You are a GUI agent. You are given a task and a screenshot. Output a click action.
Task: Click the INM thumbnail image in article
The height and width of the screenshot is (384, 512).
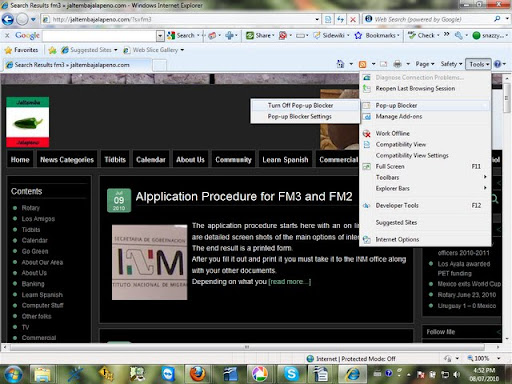149,262
